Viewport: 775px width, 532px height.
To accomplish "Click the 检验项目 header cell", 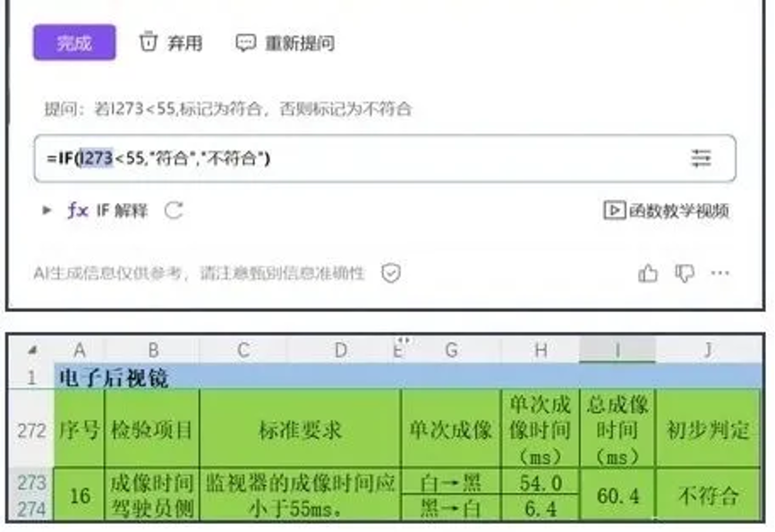I will tap(152, 430).
